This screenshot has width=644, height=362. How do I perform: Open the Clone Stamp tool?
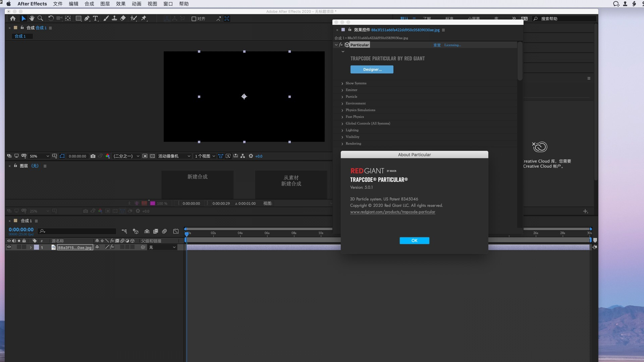[x=114, y=18]
